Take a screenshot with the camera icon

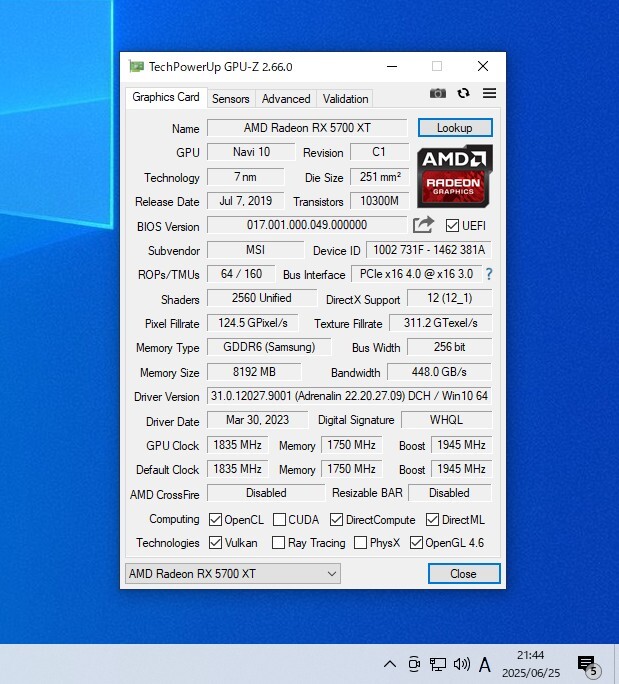point(438,93)
